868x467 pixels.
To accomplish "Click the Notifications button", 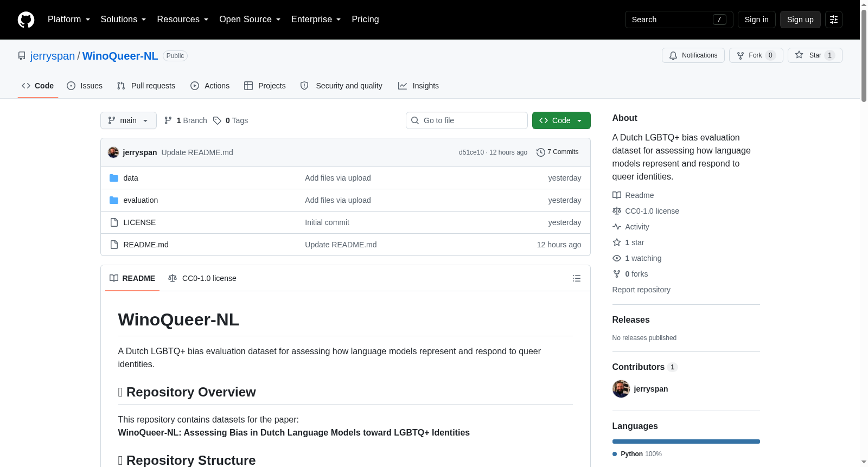I will pos(693,55).
